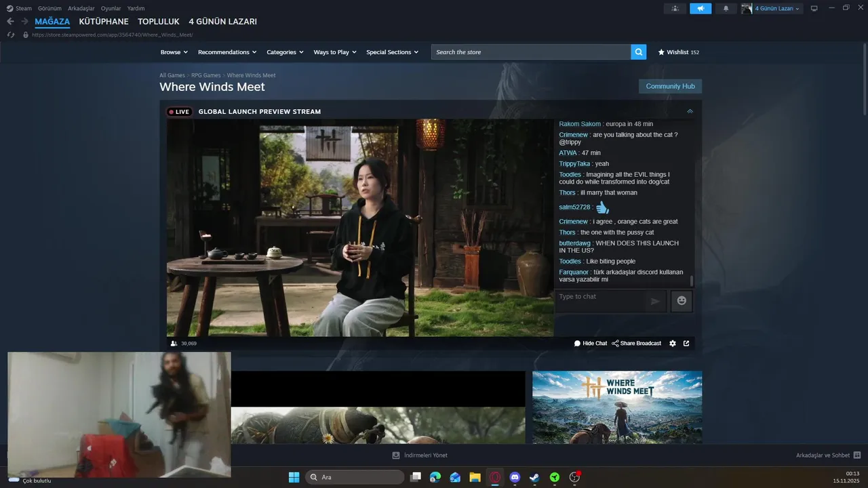Image resolution: width=868 pixels, height=488 pixels.
Task: Go forward with the right arrow
Action: [24, 22]
